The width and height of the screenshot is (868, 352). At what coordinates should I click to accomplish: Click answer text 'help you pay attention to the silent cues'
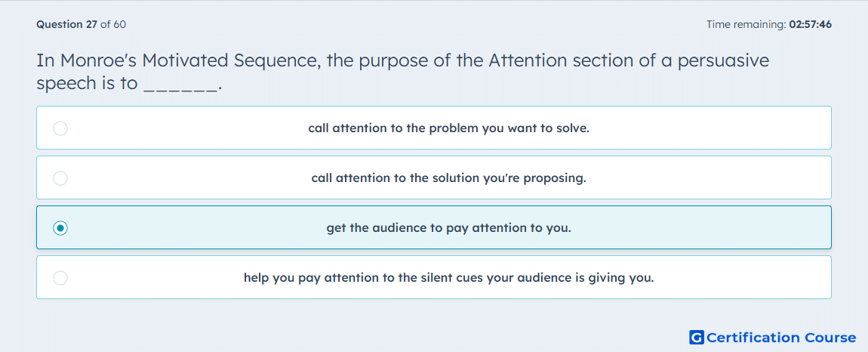(449, 278)
